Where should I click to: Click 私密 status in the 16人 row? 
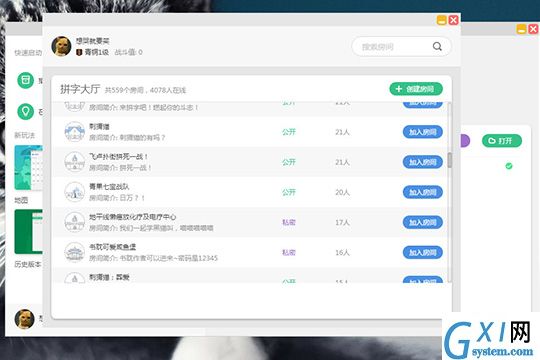289,253
